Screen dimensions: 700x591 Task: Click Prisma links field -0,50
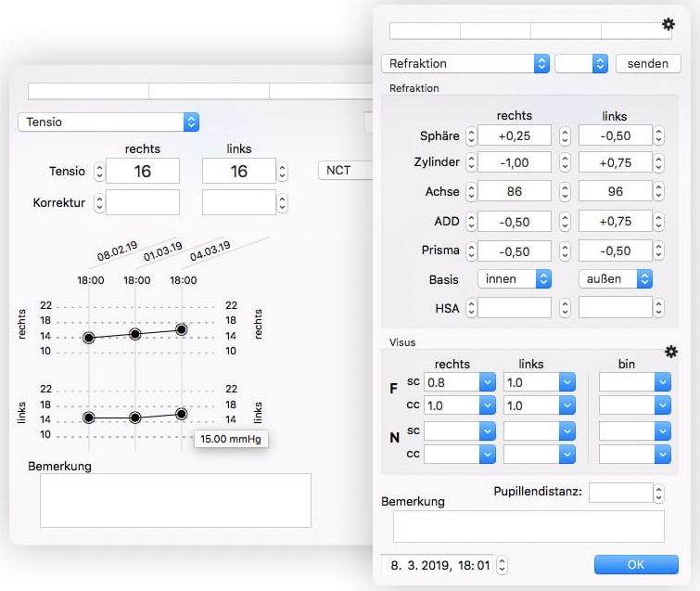tap(616, 251)
